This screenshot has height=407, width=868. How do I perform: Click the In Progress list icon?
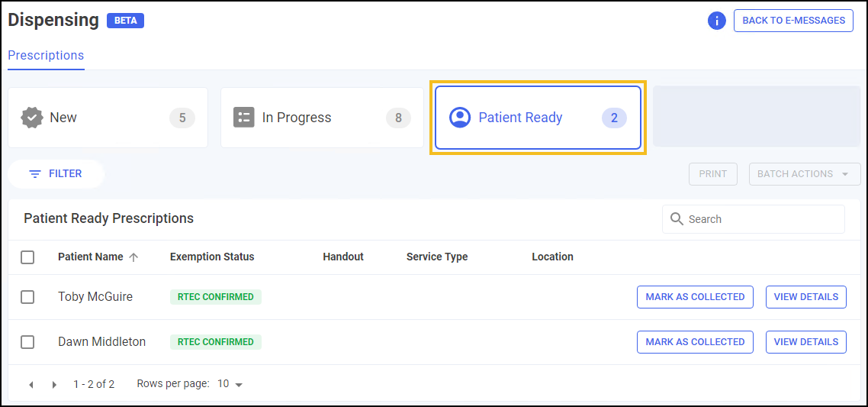click(x=243, y=118)
